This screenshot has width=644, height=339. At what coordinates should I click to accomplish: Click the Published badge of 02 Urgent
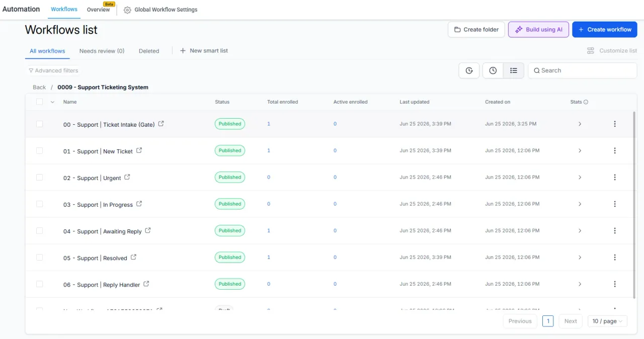(x=230, y=177)
